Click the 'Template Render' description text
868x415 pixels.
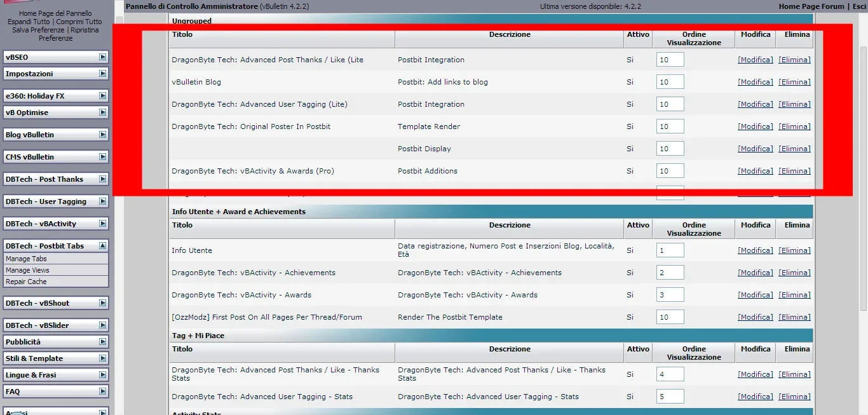[429, 126]
